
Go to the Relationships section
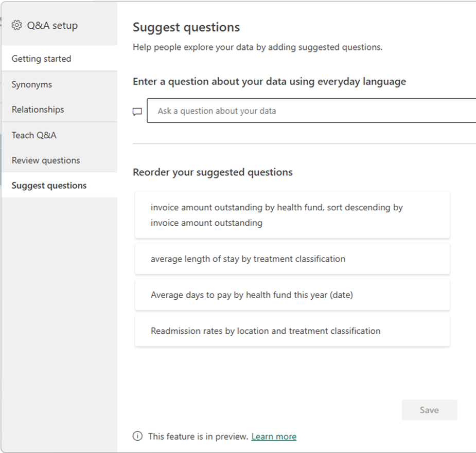(38, 110)
